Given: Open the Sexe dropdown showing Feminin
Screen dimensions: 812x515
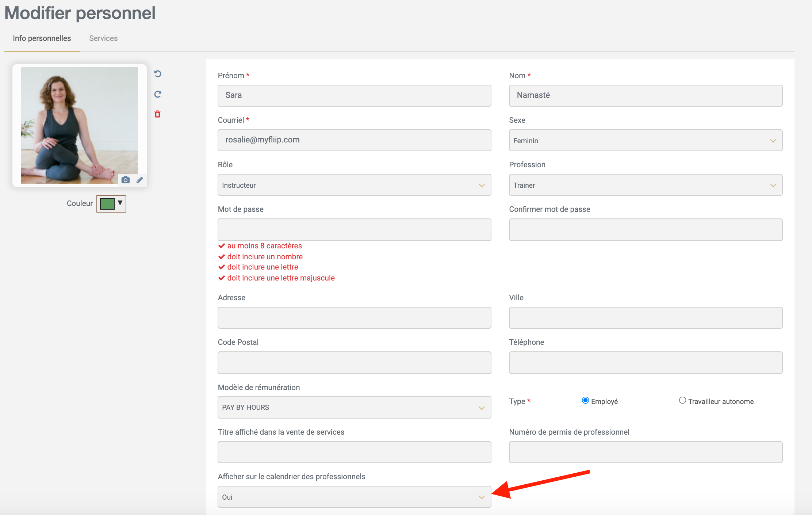Looking at the screenshot, I should tap(646, 140).
